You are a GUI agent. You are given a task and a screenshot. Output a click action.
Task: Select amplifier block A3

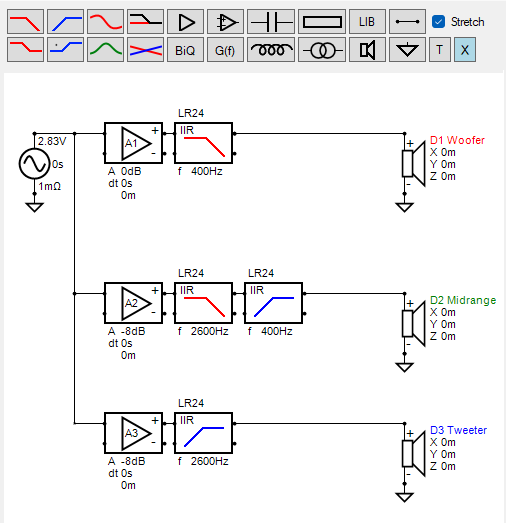tap(133, 433)
